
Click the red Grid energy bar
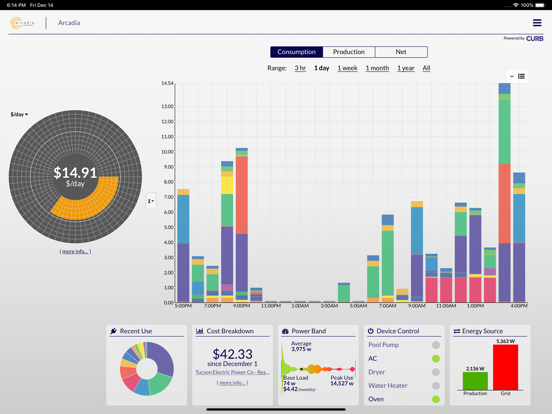(x=506, y=367)
